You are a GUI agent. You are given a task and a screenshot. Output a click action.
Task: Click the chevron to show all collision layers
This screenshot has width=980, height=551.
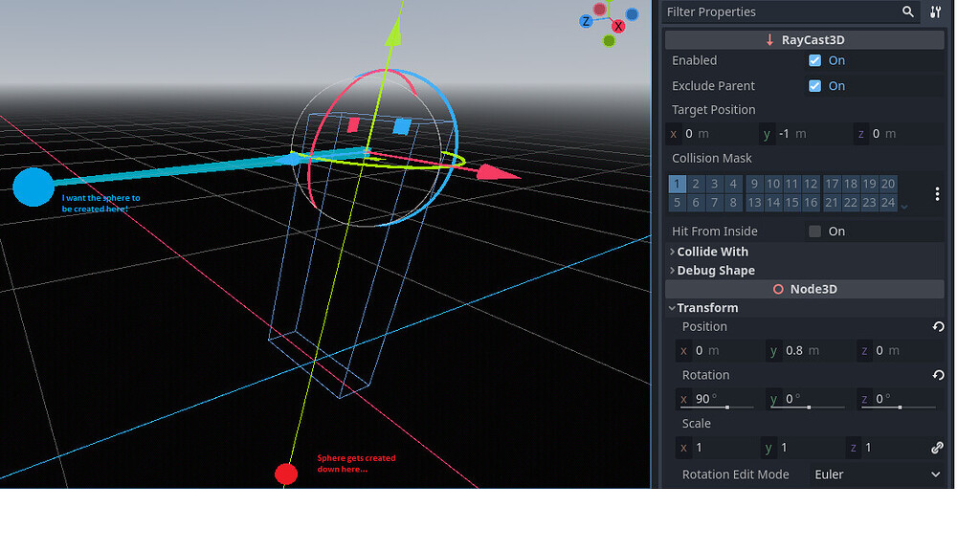pyautogui.click(x=902, y=206)
